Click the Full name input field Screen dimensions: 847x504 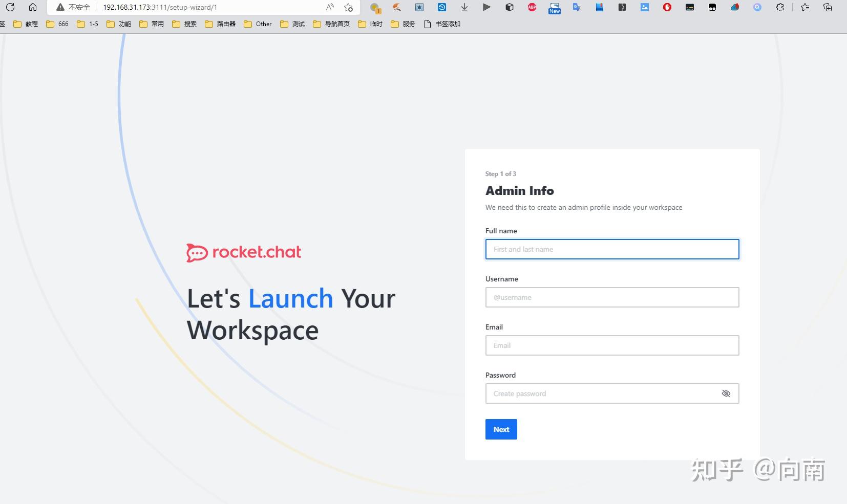click(611, 249)
